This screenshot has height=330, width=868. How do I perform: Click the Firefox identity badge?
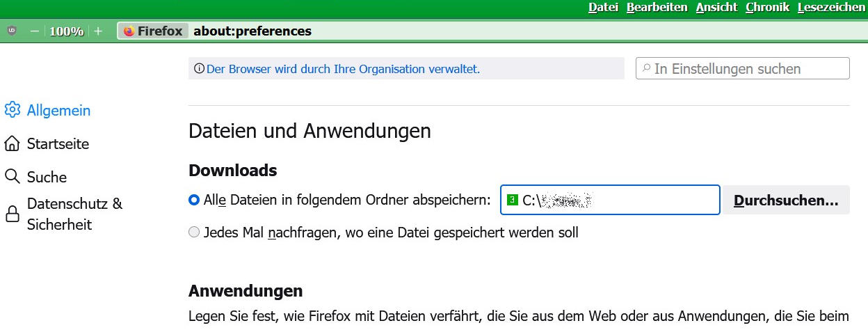tap(153, 31)
